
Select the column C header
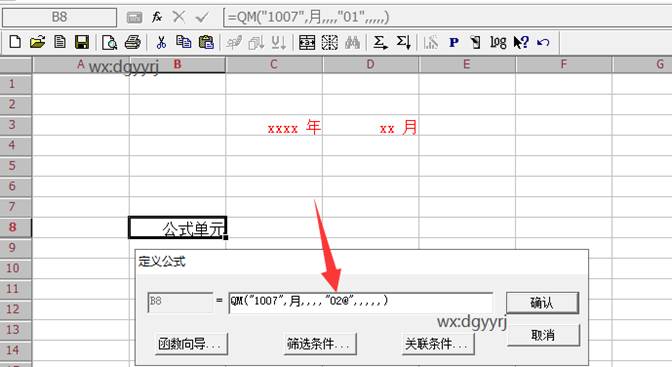(274, 64)
